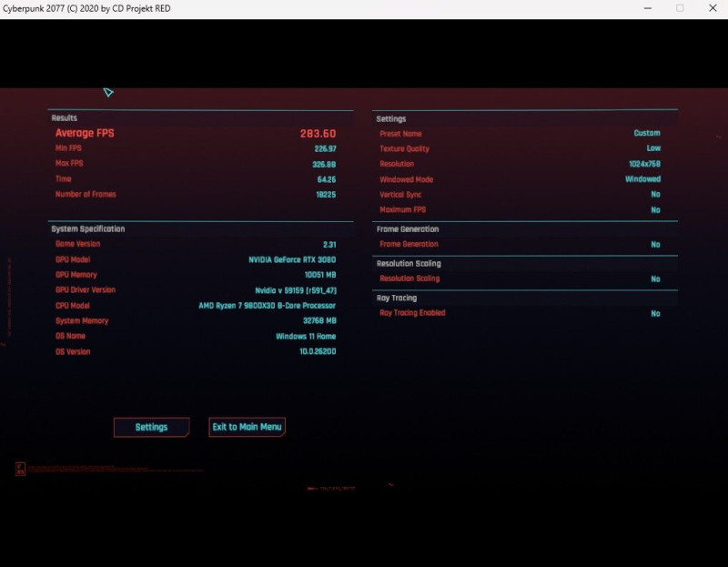Click the Settings section header text
Viewport: 728px width, 567px height.
pyautogui.click(x=391, y=119)
